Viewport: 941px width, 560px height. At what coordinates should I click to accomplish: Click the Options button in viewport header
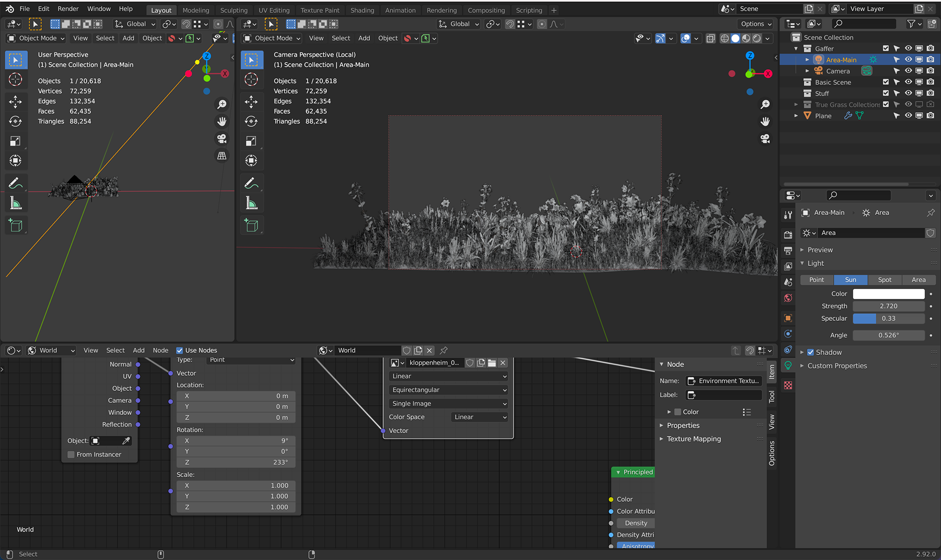(x=756, y=24)
